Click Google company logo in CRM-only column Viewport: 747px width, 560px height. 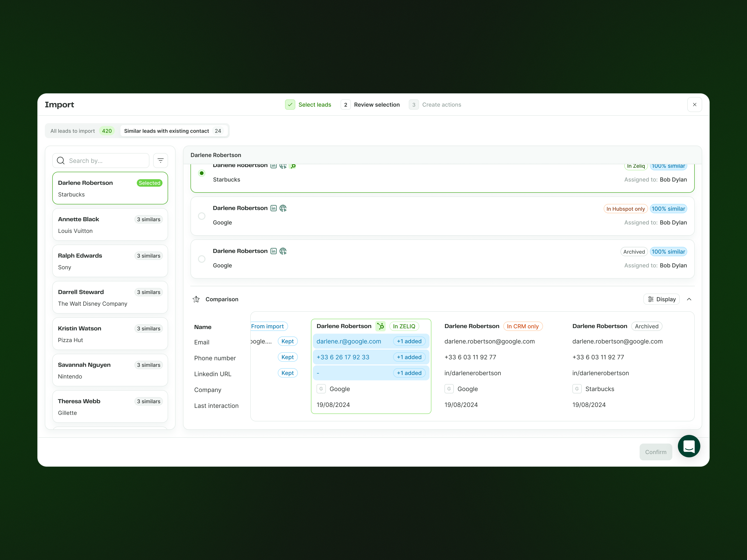pyautogui.click(x=449, y=389)
